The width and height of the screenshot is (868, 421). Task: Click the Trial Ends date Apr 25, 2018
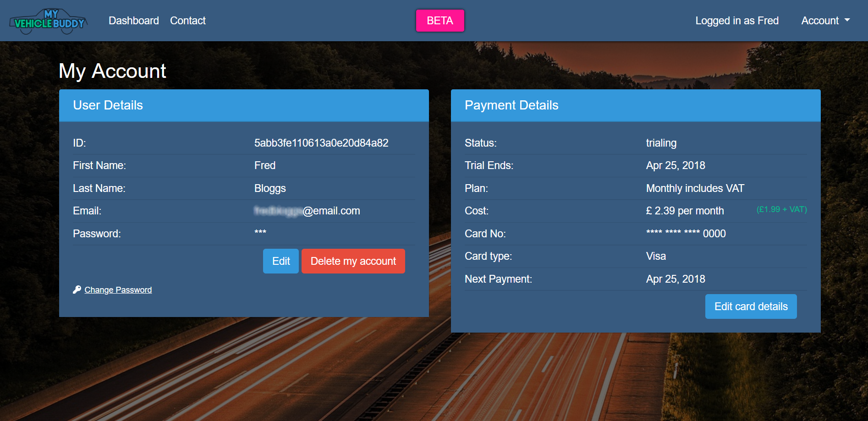tap(676, 165)
